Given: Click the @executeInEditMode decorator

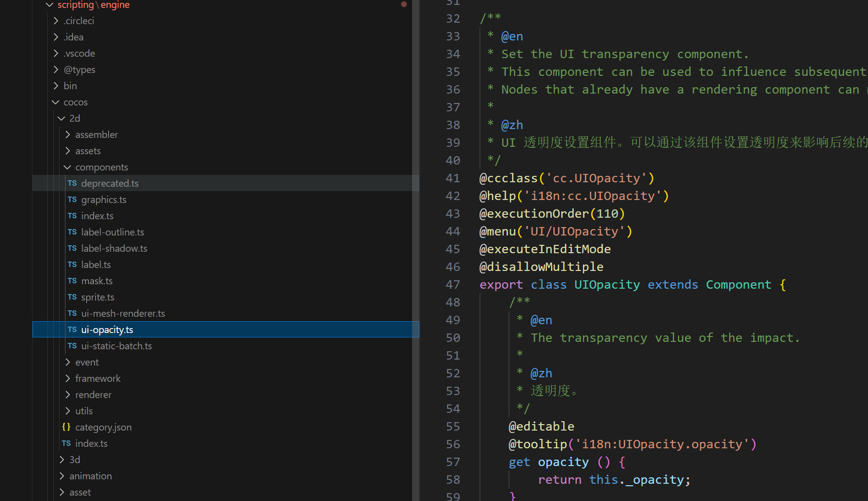Looking at the screenshot, I should click(545, 249).
